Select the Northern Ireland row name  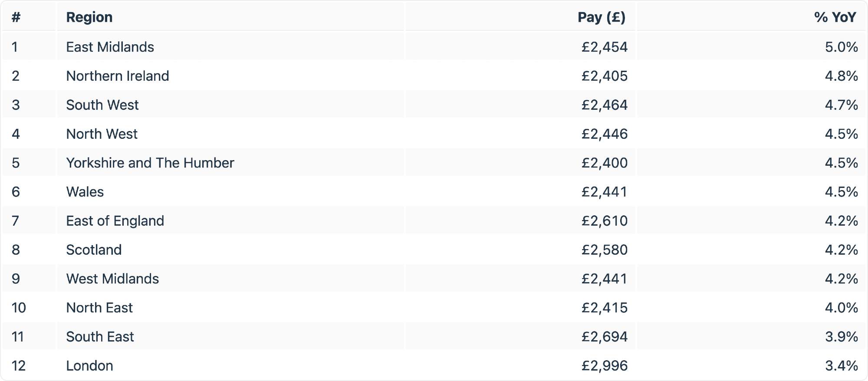118,76
